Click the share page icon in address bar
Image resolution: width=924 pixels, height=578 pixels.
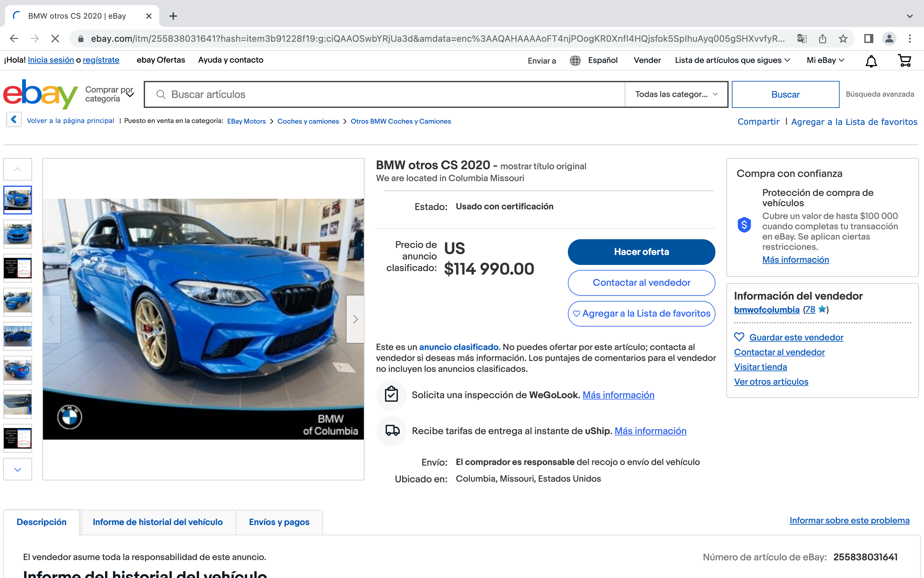(x=822, y=39)
